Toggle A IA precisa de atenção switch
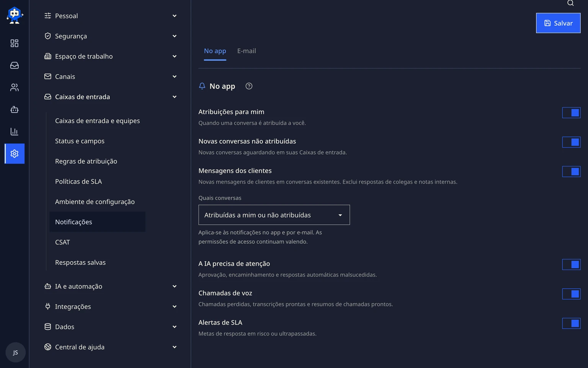Viewport: 588px width, 368px height. (571, 264)
